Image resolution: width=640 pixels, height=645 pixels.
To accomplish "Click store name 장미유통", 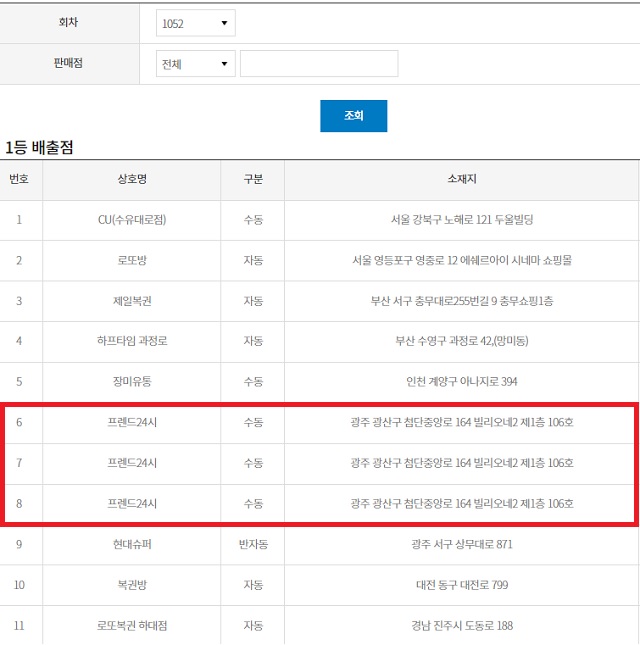I will coord(132,382).
